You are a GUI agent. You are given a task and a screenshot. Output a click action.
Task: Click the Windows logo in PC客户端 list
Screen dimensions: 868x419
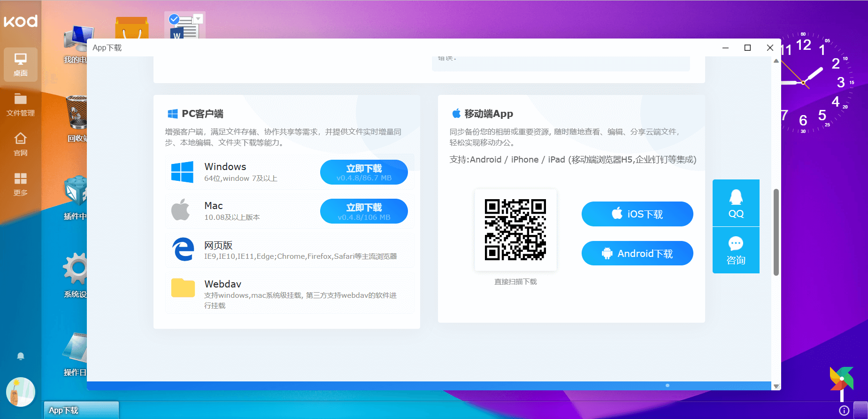[x=182, y=172]
